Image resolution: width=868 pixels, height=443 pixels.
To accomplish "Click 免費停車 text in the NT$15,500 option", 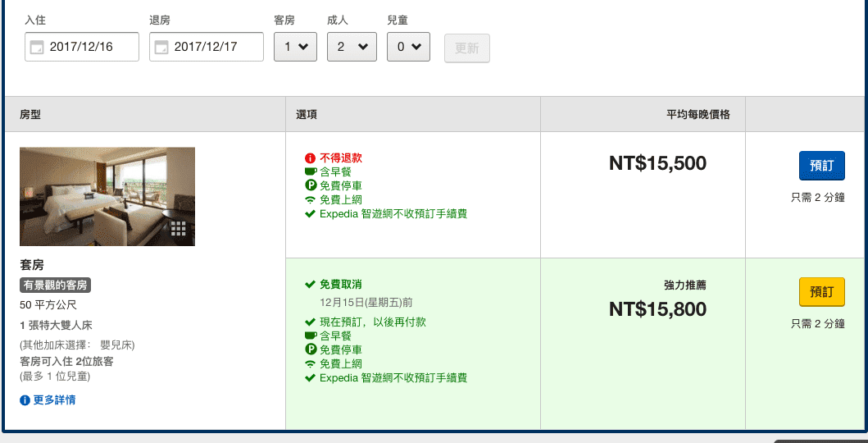I will pos(341,186).
